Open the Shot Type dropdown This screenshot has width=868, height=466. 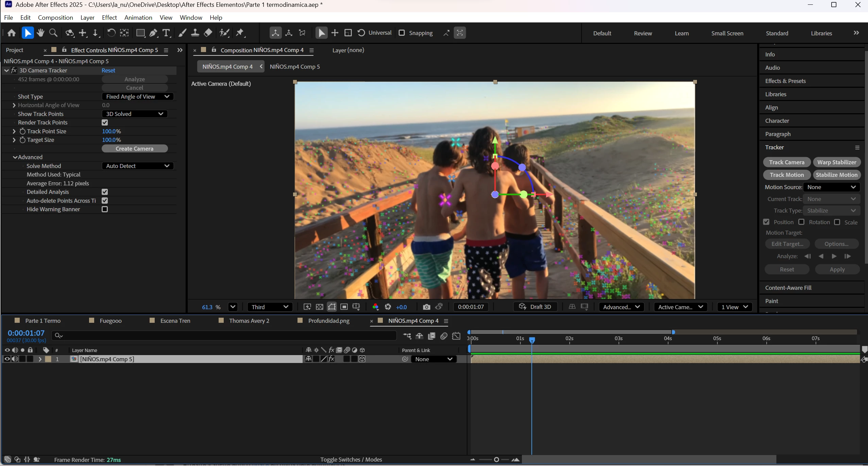coord(138,97)
